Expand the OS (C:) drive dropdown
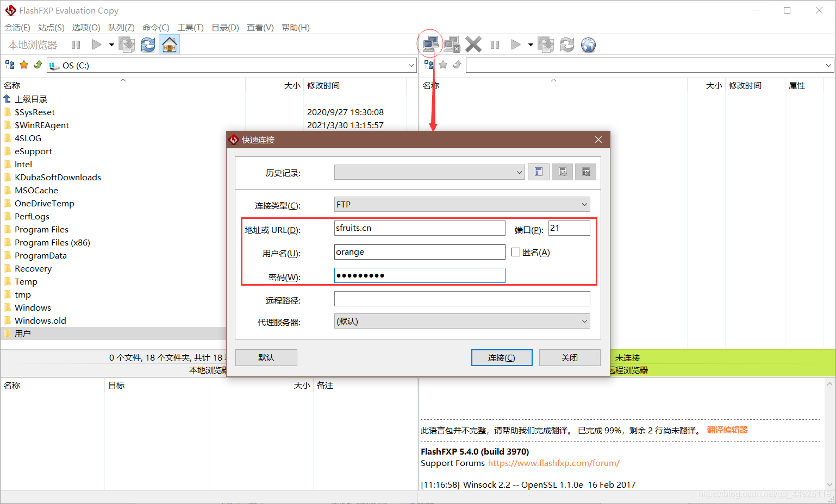 point(411,65)
